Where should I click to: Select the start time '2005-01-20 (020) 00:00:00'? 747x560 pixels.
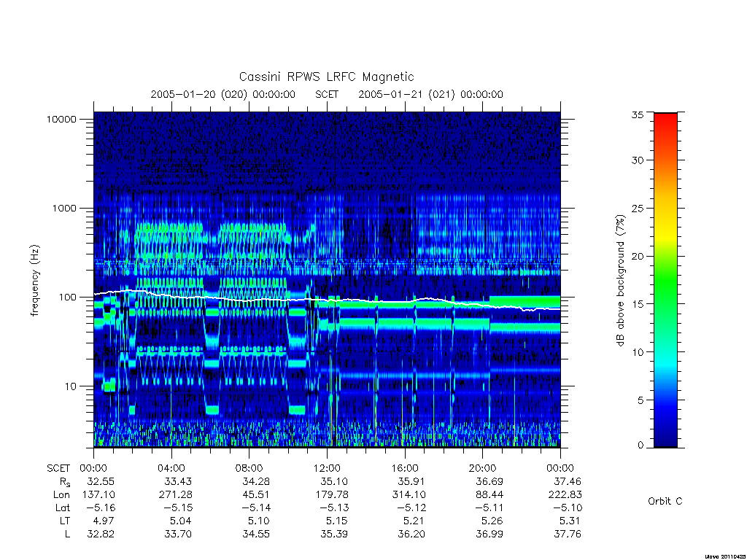pyautogui.click(x=223, y=94)
